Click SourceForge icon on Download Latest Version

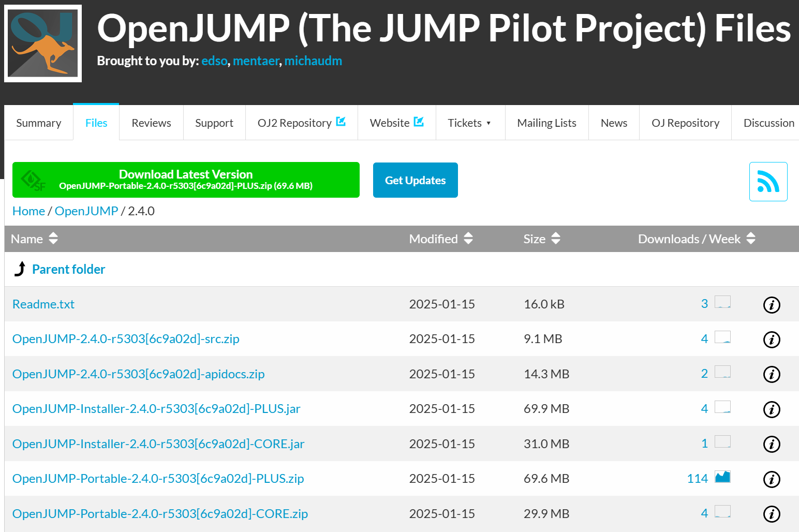coord(33,180)
